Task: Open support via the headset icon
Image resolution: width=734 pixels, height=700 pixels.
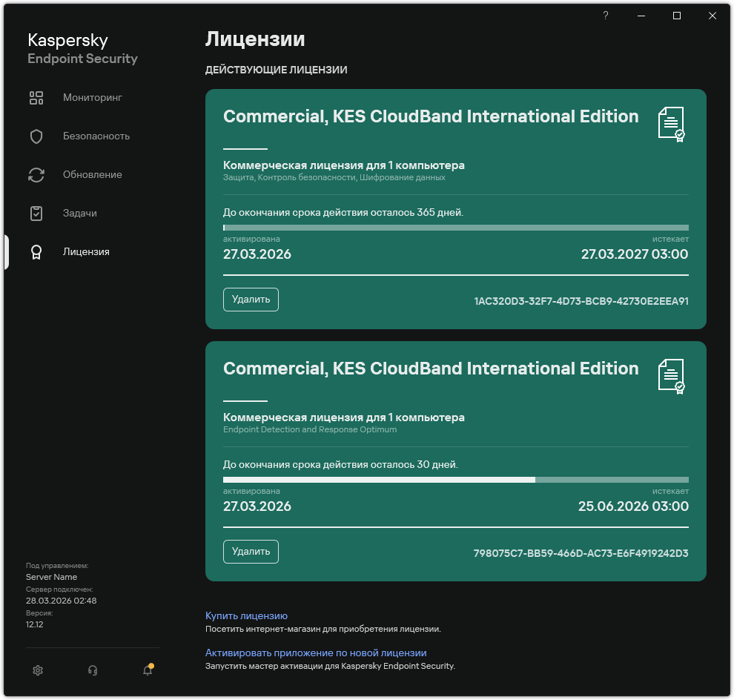Action: pyautogui.click(x=93, y=670)
